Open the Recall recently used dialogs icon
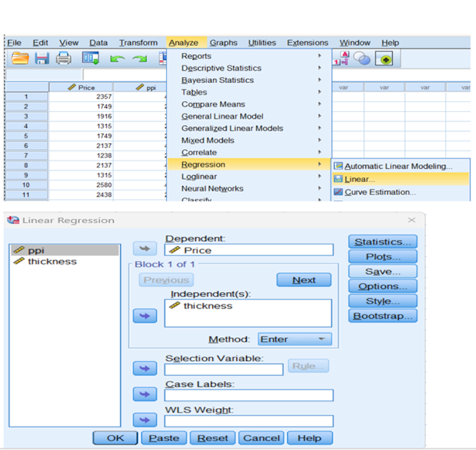The height and width of the screenshot is (450, 476). click(90, 58)
